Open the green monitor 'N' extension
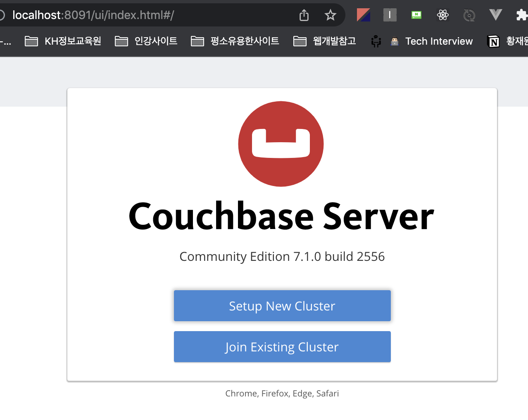 (x=416, y=15)
